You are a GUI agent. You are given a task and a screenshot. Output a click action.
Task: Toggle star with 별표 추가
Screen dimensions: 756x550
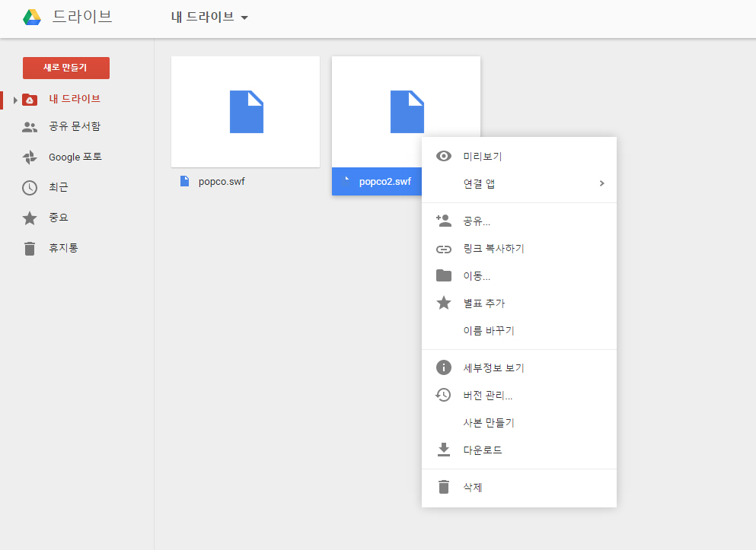click(x=483, y=304)
